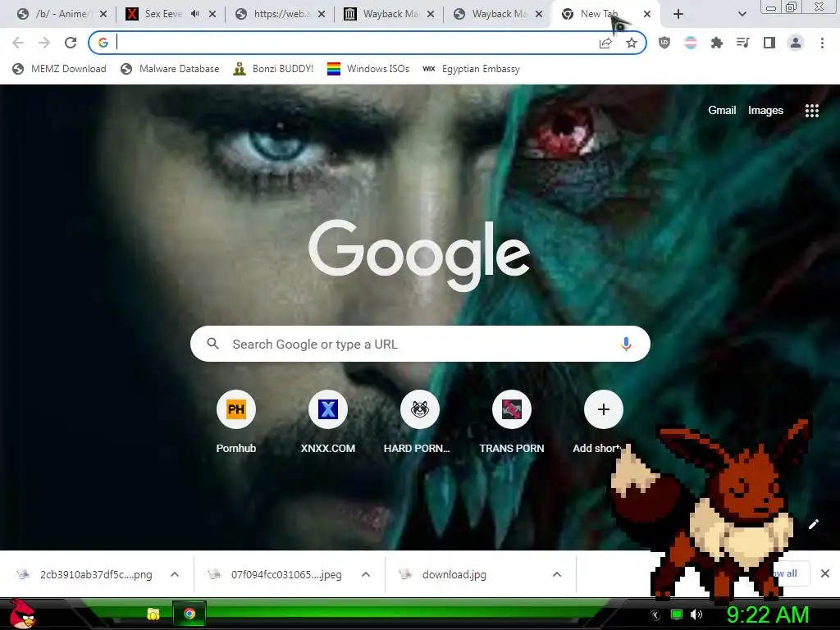This screenshot has height=630, width=840.
Task: Open the Angry Birds start button
Action: (22, 614)
